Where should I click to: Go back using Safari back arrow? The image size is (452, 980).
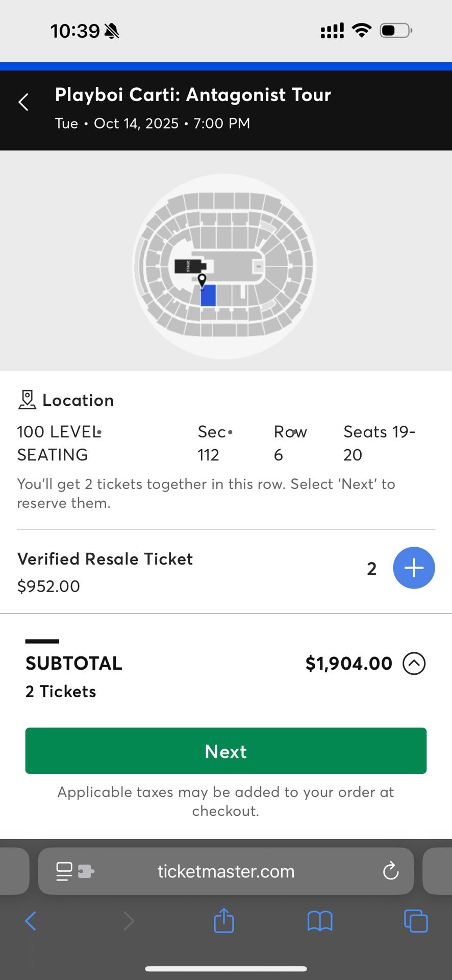click(x=31, y=921)
